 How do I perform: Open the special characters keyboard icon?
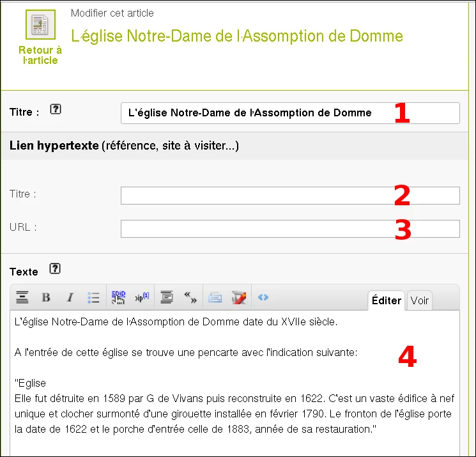(x=215, y=298)
